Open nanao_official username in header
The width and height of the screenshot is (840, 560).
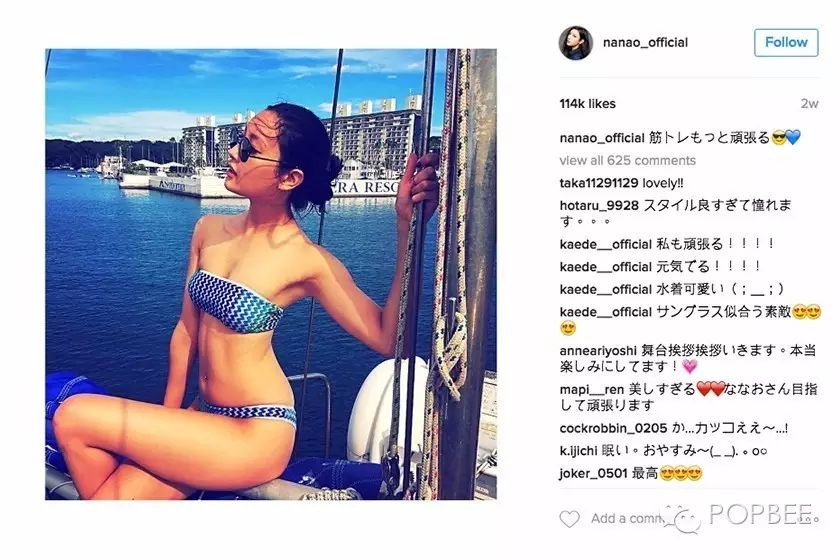tap(645, 42)
